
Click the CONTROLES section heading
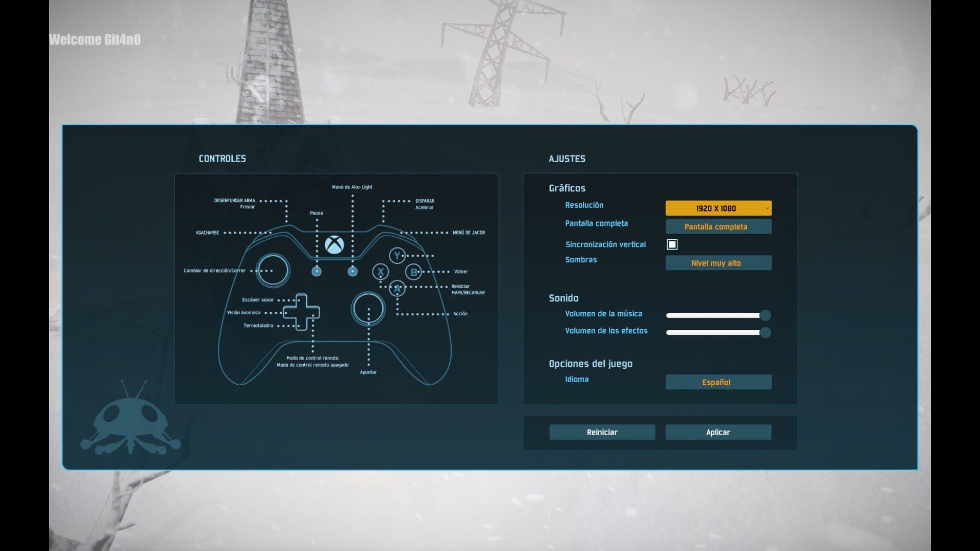(x=222, y=159)
